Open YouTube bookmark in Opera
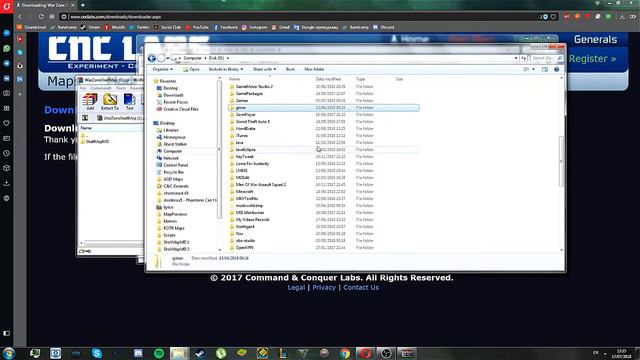The width and height of the screenshot is (640, 360). click(197, 27)
